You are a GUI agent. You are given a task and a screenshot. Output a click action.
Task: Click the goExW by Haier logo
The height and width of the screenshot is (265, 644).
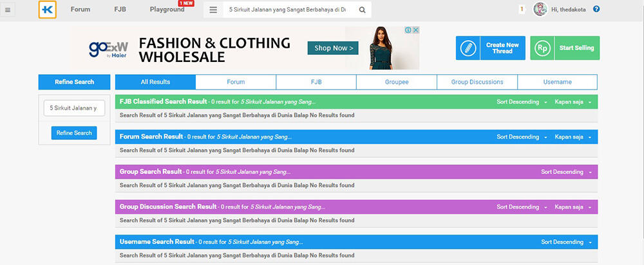[108, 49]
